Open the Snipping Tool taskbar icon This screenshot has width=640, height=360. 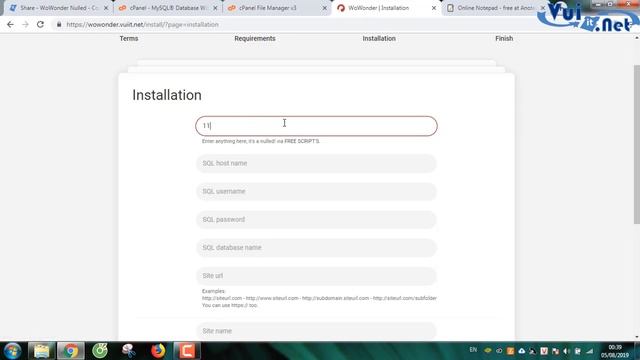[x=129, y=351]
